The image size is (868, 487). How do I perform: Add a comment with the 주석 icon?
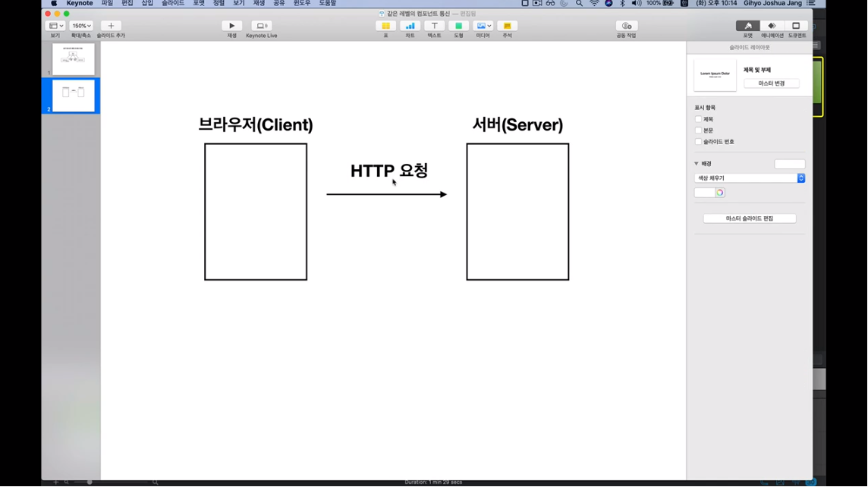click(x=507, y=26)
